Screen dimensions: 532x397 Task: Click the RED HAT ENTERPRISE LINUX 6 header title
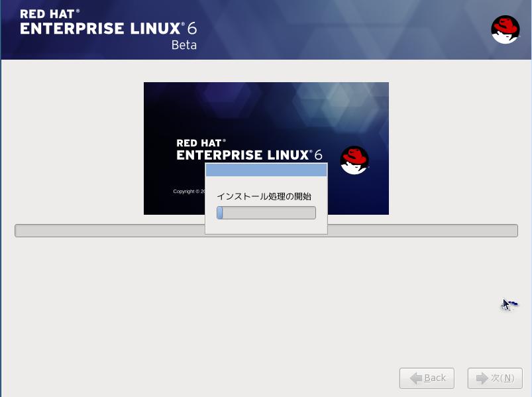(108, 23)
